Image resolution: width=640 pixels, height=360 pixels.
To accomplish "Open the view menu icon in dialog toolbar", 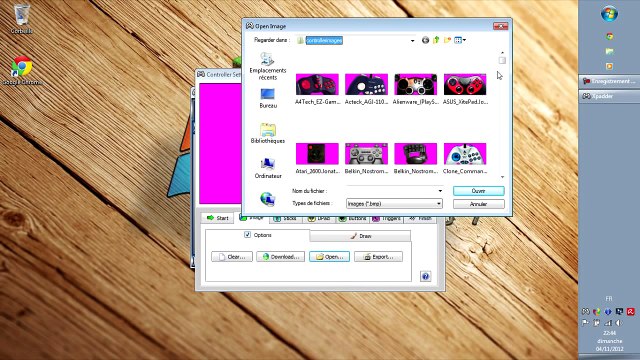I will 460,40.
